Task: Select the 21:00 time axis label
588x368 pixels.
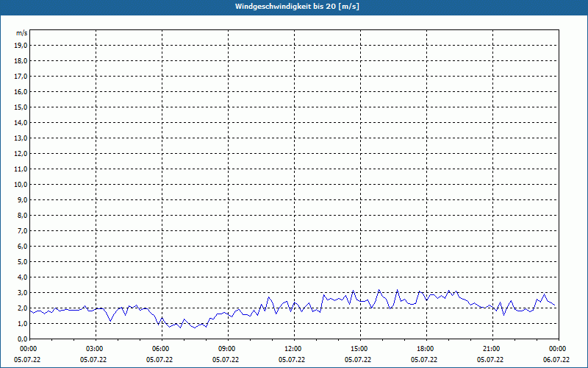Action: [492, 349]
